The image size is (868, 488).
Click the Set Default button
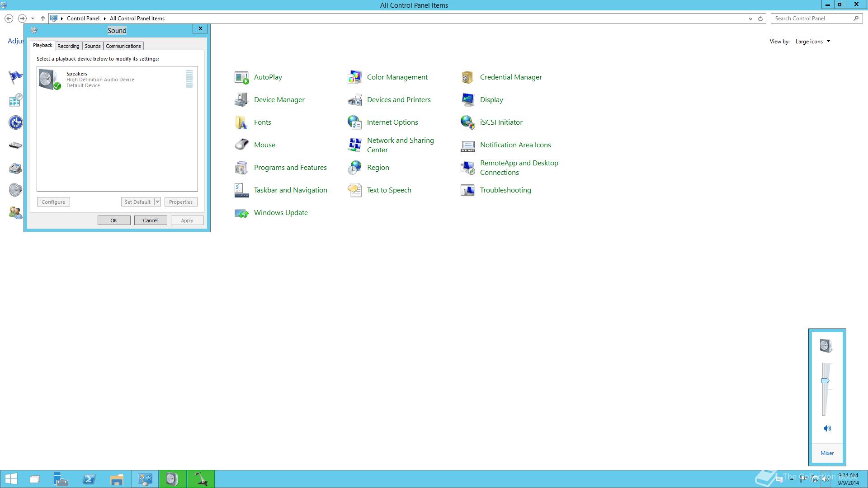(137, 202)
